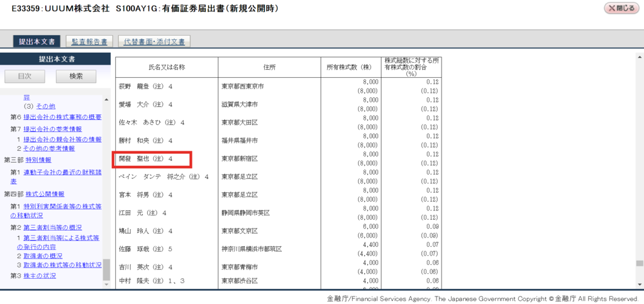Jump to 取得者の概況 section
The width and height of the screenshot is (644, 304).
[43, 256]
